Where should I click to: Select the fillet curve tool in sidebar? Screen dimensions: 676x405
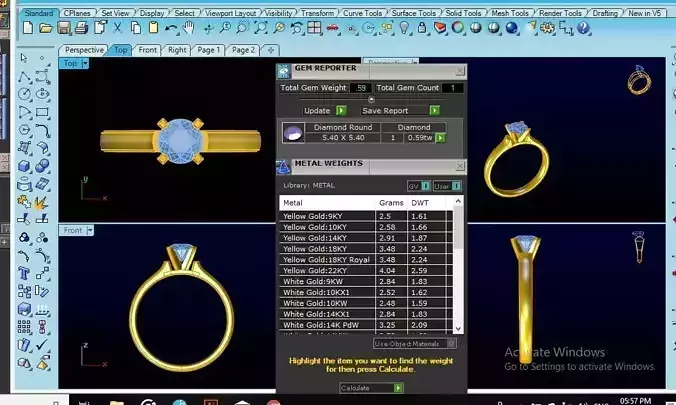pyautogui.click(x=42, y=130)
